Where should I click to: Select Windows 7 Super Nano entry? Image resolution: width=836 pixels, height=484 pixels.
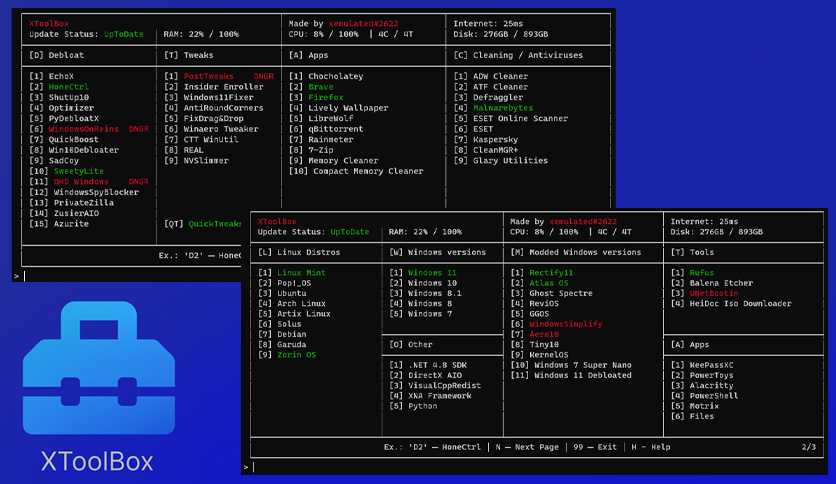571,365
